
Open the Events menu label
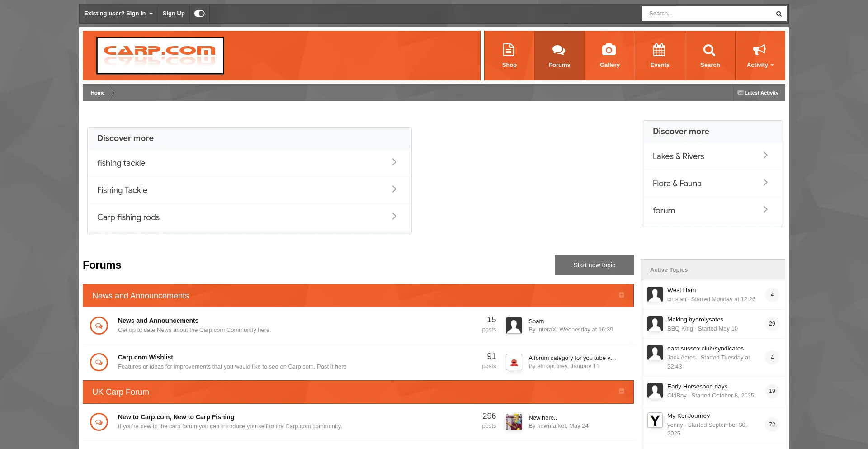660,65
